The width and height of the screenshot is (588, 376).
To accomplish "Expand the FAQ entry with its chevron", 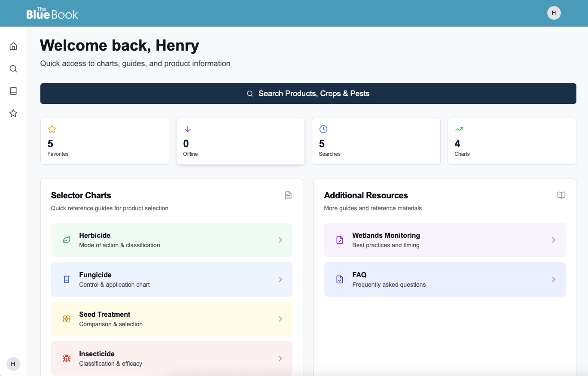I will click(x=554, y=279).
